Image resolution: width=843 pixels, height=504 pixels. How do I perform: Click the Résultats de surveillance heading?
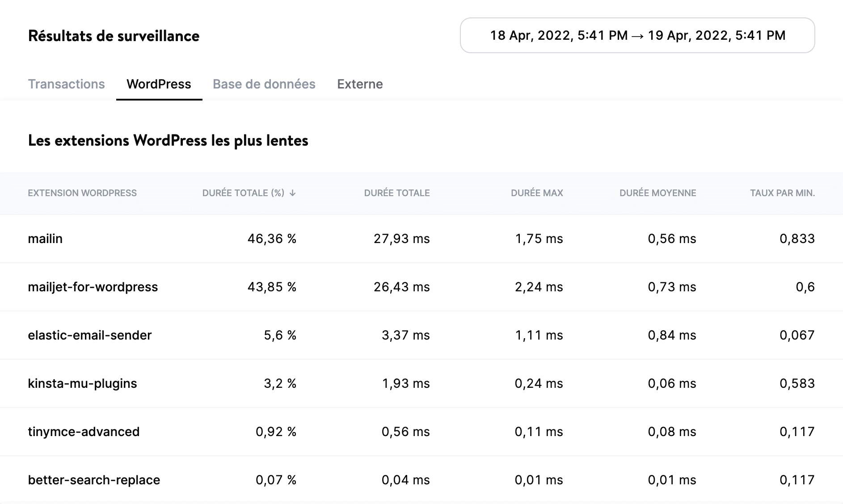coord(114,36)
